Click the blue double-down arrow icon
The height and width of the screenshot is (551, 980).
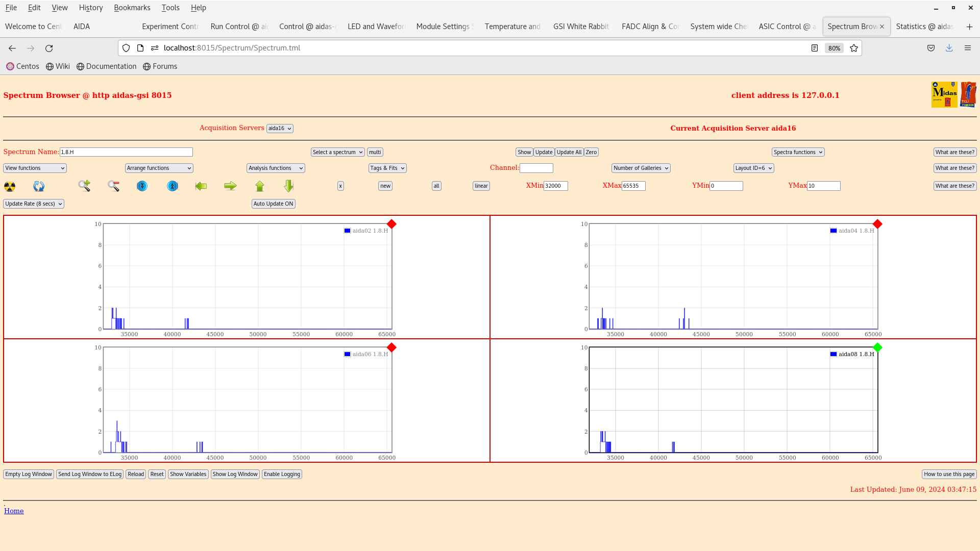[142, 186]
